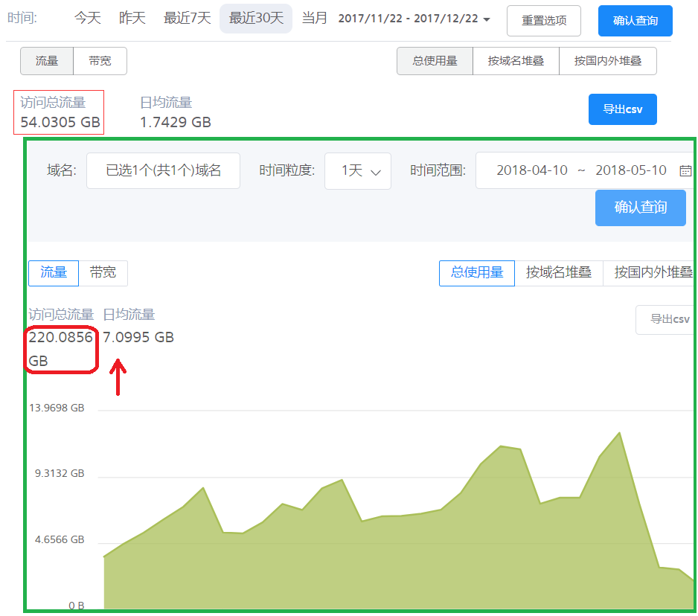Click the 2018-05-10 end date in 时间范围

631,170
